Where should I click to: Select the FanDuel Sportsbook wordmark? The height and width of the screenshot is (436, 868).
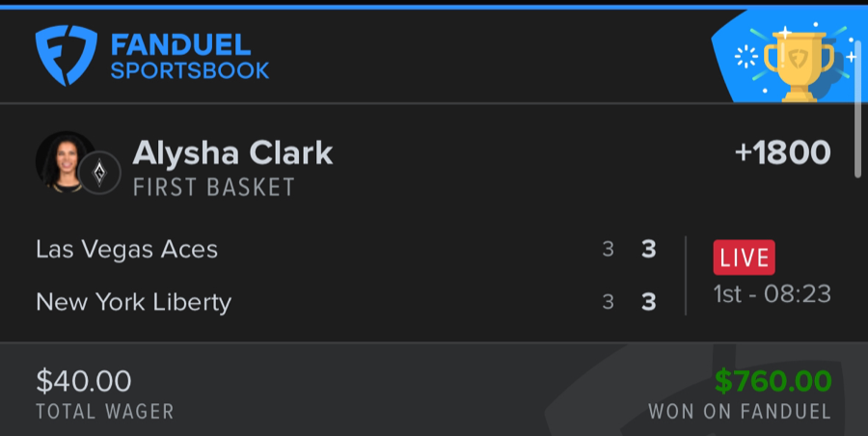[x=189, y=56]
